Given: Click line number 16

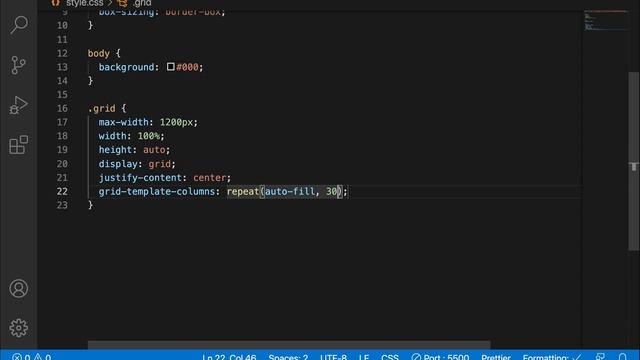Looking at the screenshot, I should (62, 109).
